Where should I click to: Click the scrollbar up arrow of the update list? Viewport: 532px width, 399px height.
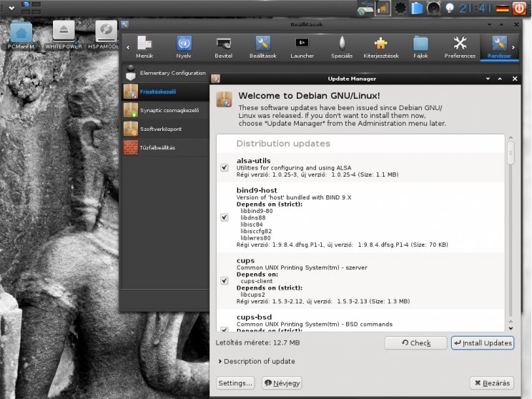[511, 138]
